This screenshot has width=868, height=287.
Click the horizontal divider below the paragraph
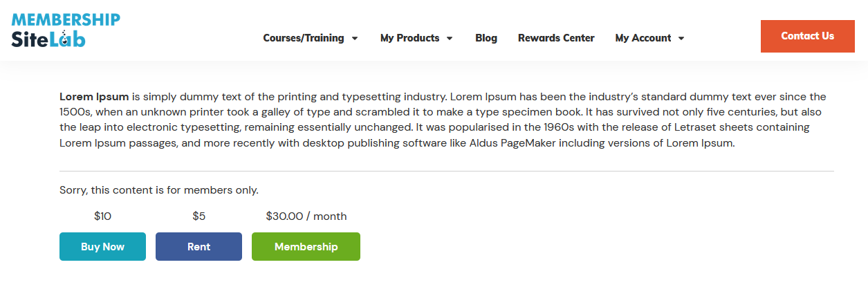click(x=446, y=171)
